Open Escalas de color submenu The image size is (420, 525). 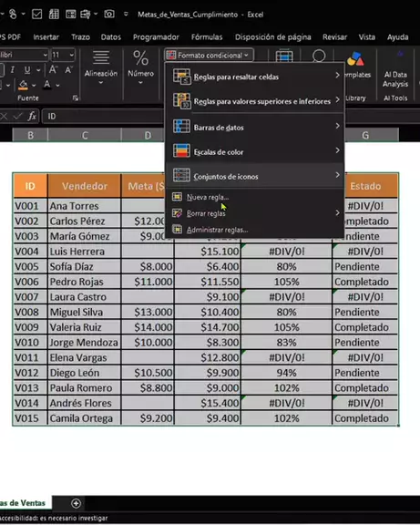255,151
